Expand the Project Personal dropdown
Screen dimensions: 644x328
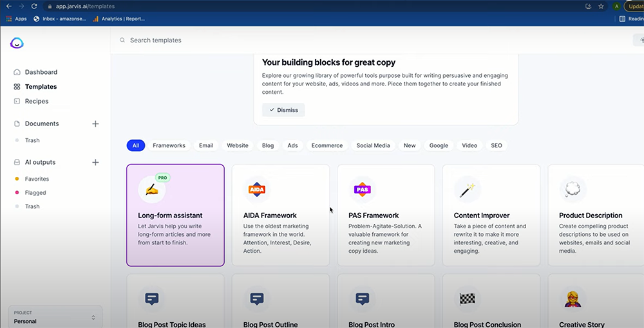(x=55, y=317)
